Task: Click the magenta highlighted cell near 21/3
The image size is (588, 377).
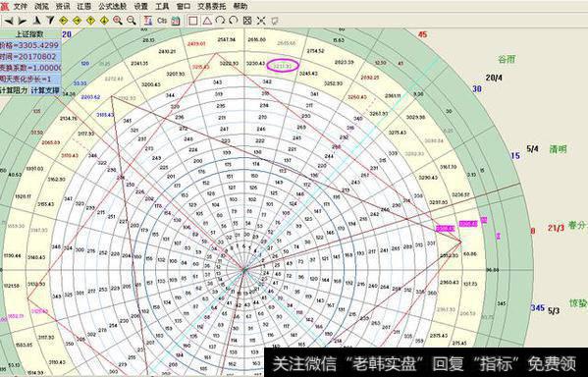Action: pyautogui.click(x=468, y=224)
